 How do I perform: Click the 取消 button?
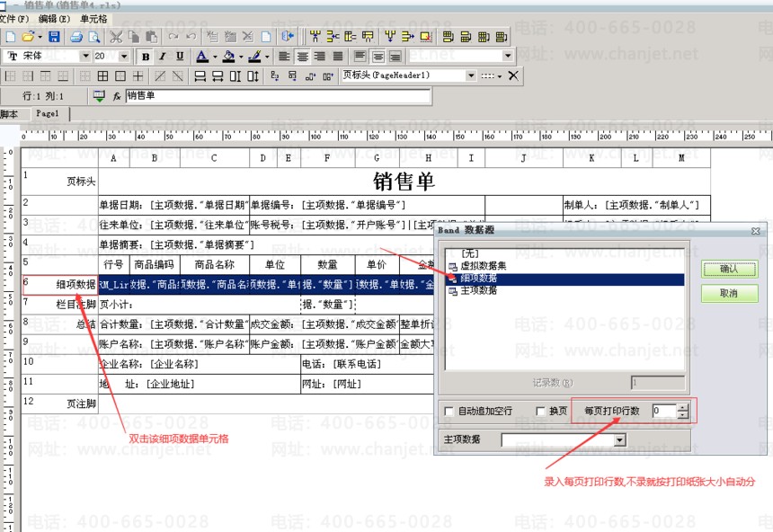(729, 294)
